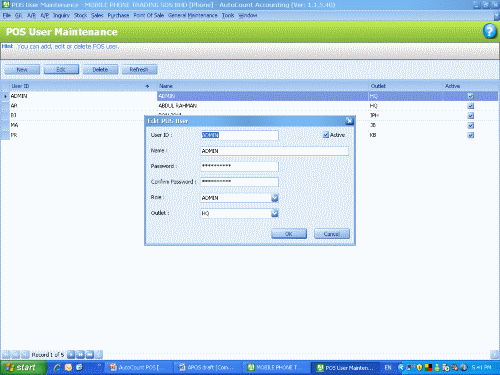Click into the Password input field

[x=239, y=166]
